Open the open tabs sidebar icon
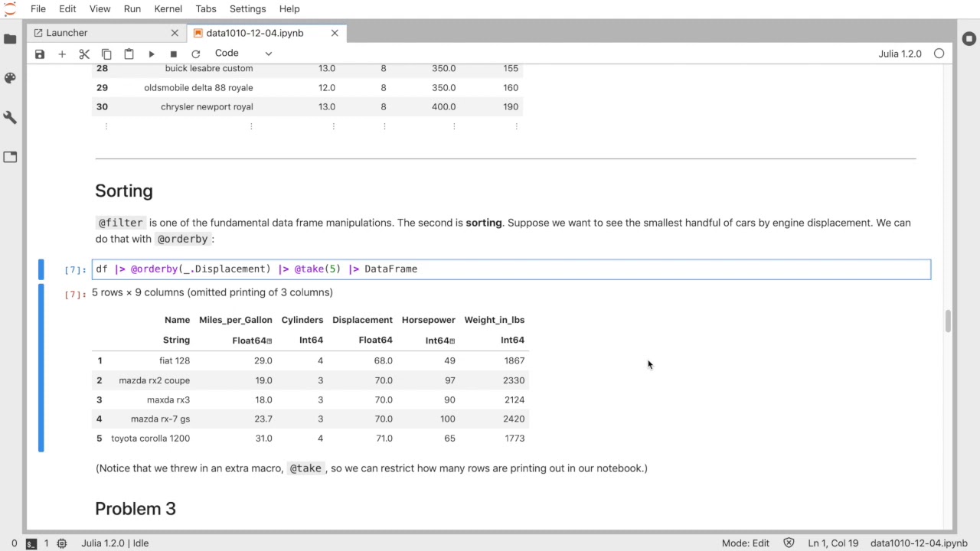Viewport: 980px width, 551px height. point(10,157)
